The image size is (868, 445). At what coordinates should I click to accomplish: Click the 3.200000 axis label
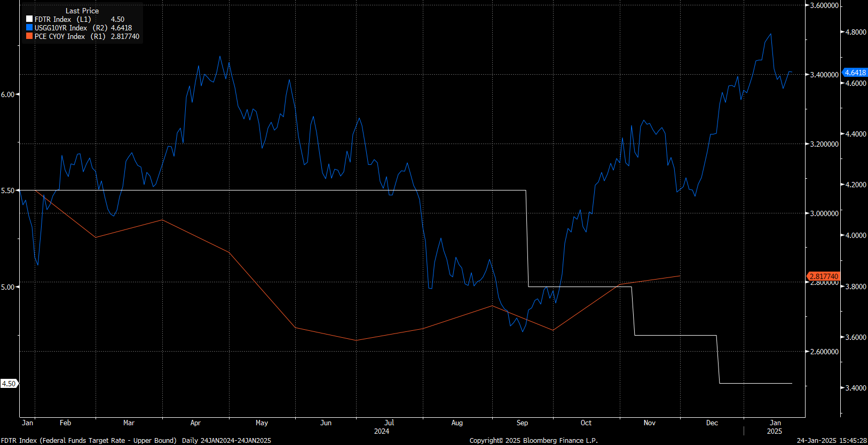coord(824,144)
